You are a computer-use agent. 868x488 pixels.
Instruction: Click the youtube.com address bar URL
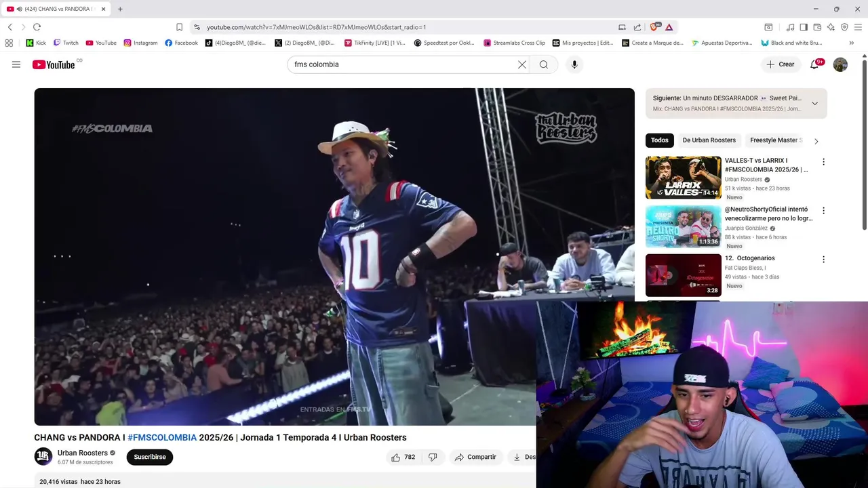click(317, 27)
